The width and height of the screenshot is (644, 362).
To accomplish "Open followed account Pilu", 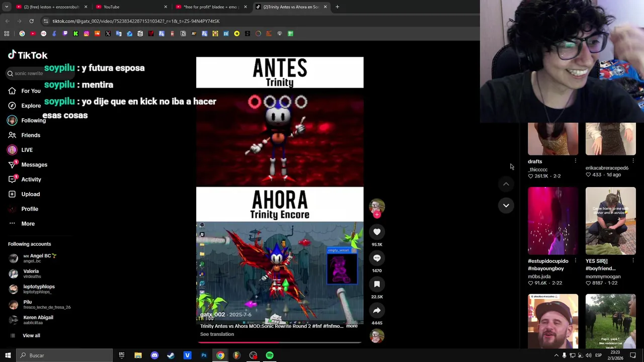I will point(40,305).
